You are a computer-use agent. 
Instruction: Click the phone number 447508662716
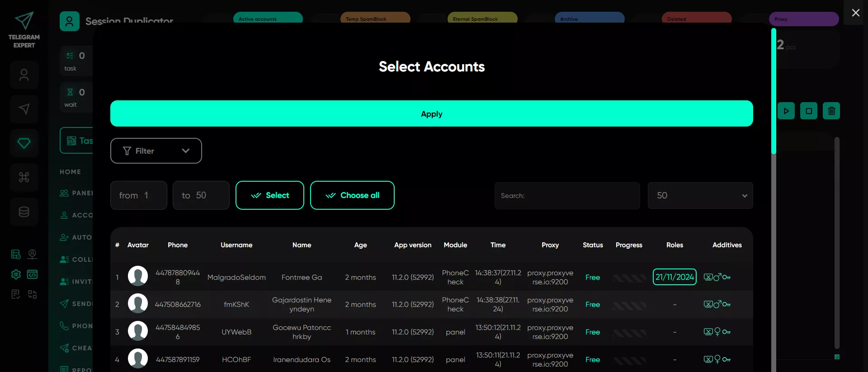click(178, 304)
